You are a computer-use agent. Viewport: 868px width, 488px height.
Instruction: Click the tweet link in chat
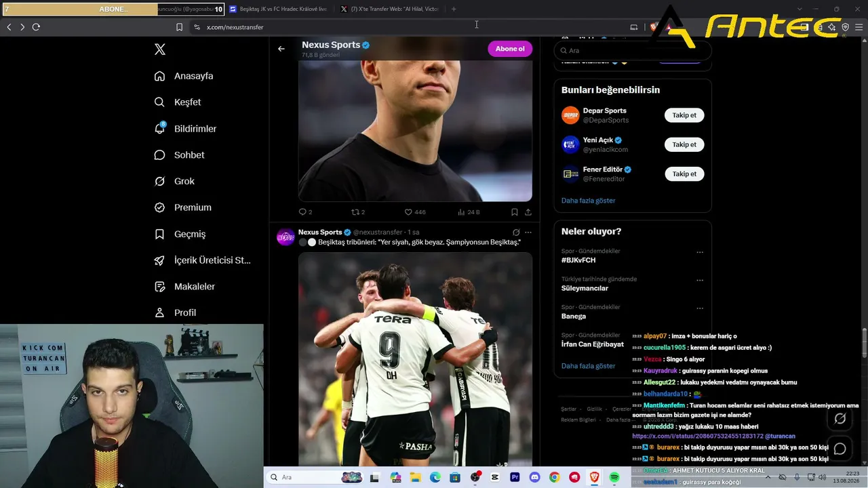[698, 436]
